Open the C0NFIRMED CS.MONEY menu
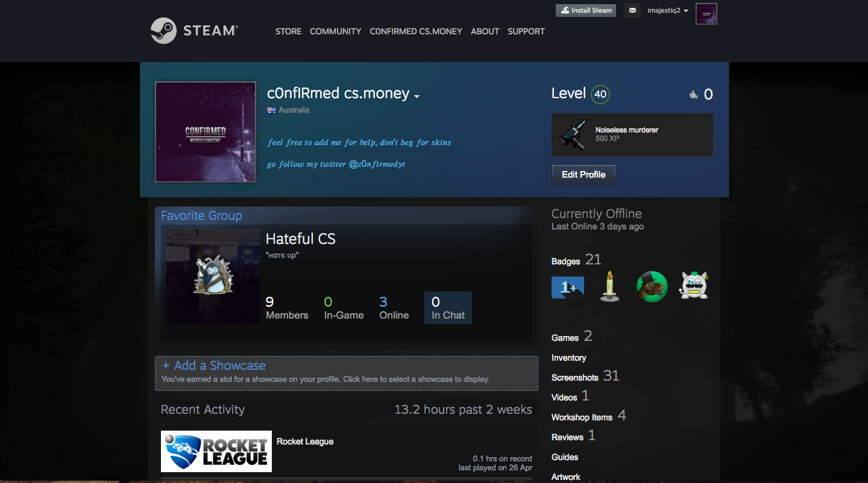The image size is (868, 483). coord(416,31)
